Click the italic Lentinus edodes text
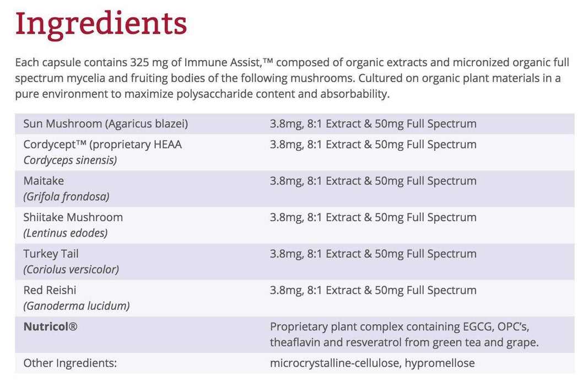 click(66, 233)
